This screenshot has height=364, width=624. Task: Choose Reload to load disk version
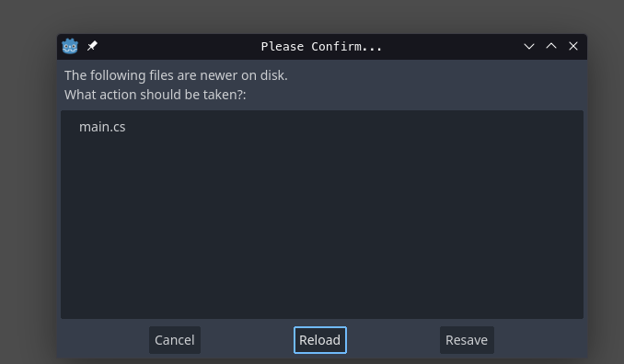(x=320, y=340)
